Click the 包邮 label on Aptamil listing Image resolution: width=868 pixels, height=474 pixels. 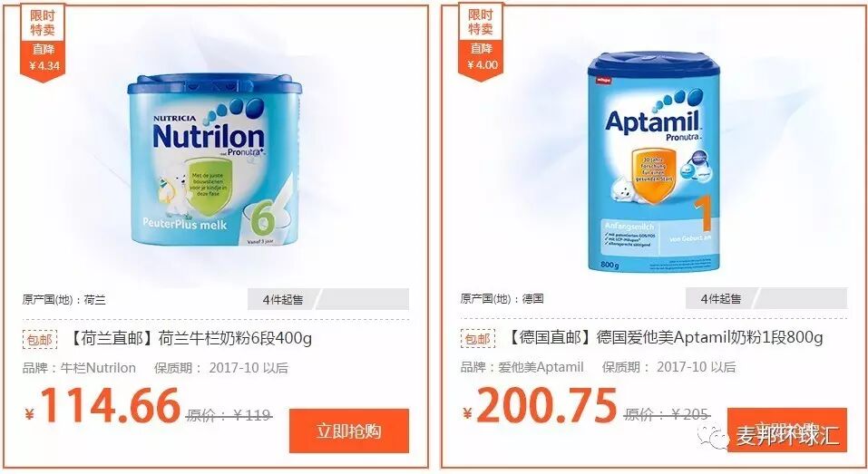pos(478,338)
